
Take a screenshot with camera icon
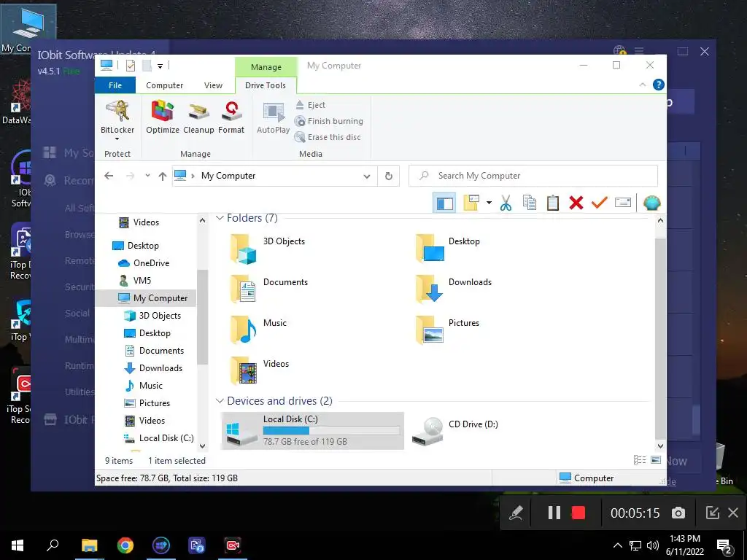point(678,513)
